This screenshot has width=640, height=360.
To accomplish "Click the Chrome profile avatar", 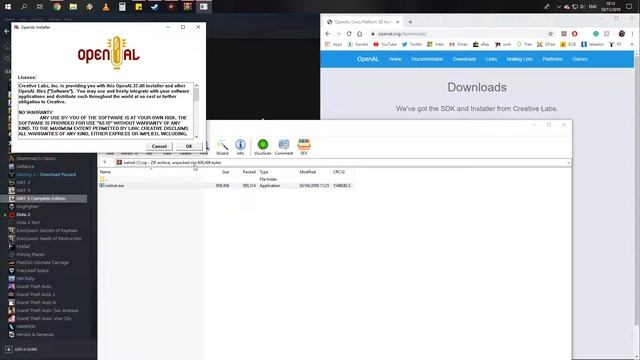I will pyautogui.click(x=622, y=33).
